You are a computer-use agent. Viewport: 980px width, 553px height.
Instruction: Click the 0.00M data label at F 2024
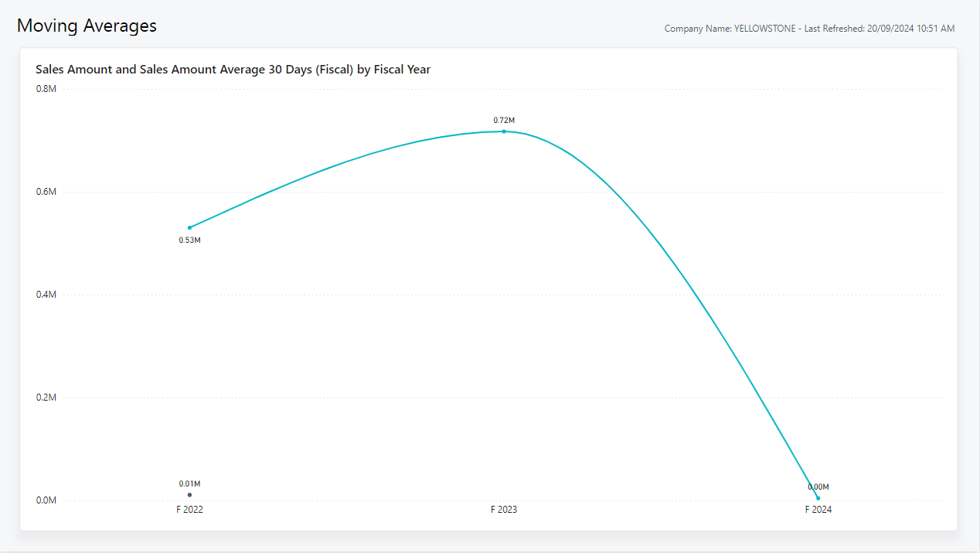[x=818, y=487]
